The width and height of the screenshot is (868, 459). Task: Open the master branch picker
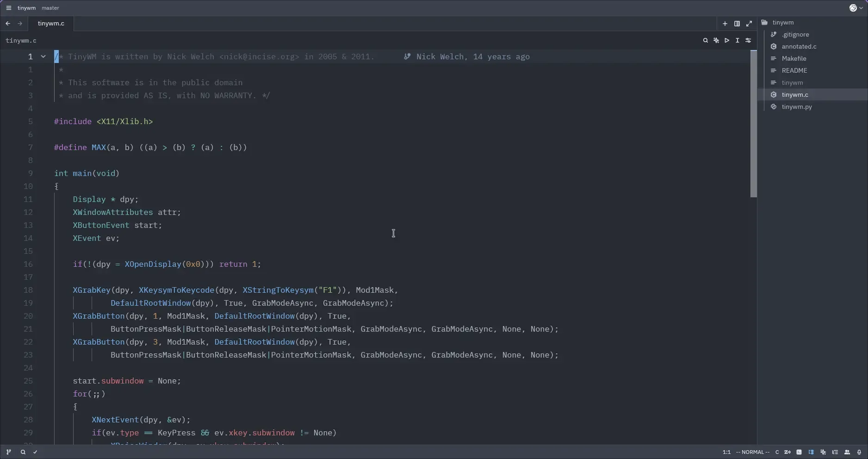pyautogui.click(x=50, y=8)
